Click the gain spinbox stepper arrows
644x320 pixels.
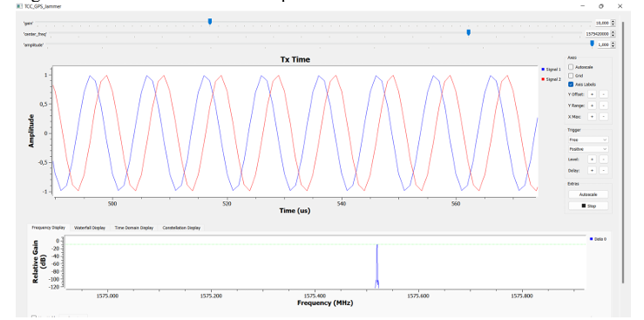click(x=613, y=23)
